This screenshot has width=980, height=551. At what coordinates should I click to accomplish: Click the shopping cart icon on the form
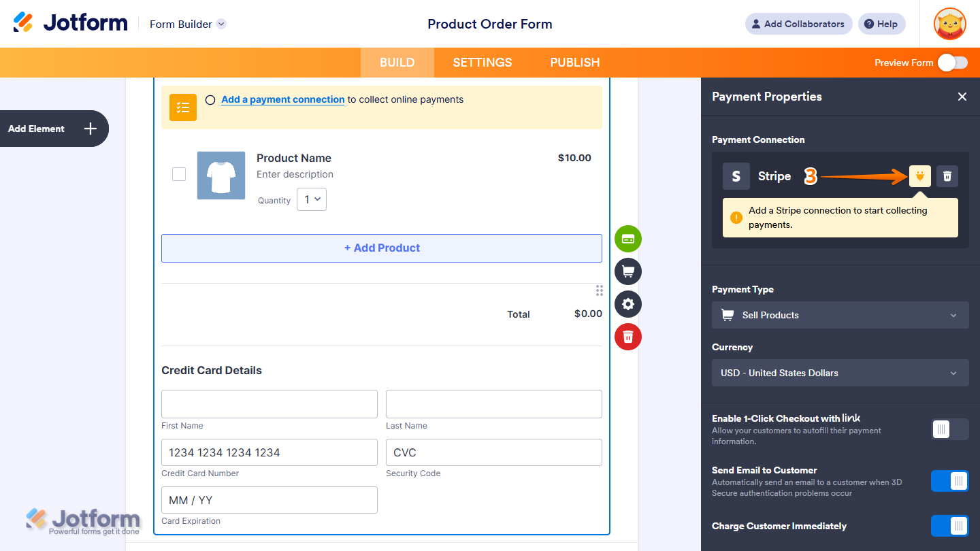627,271
